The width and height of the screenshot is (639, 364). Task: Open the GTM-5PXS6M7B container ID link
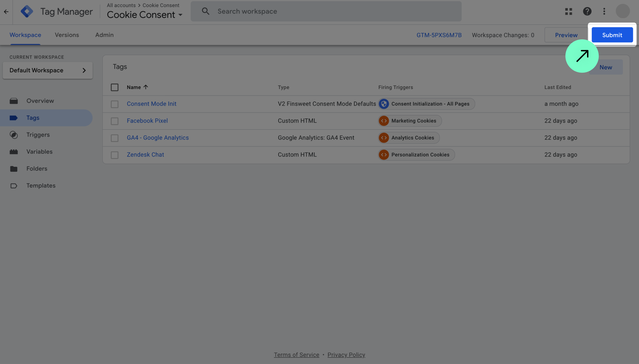point(439,35)
